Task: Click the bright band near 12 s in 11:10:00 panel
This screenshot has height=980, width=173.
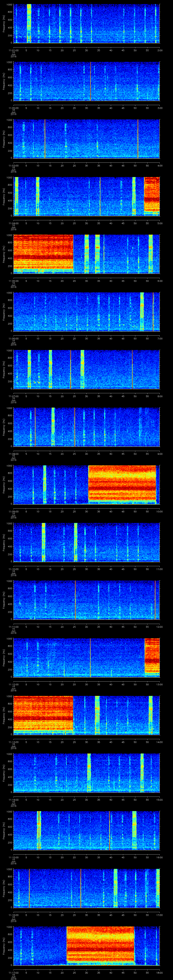Action: coord(43,542)
